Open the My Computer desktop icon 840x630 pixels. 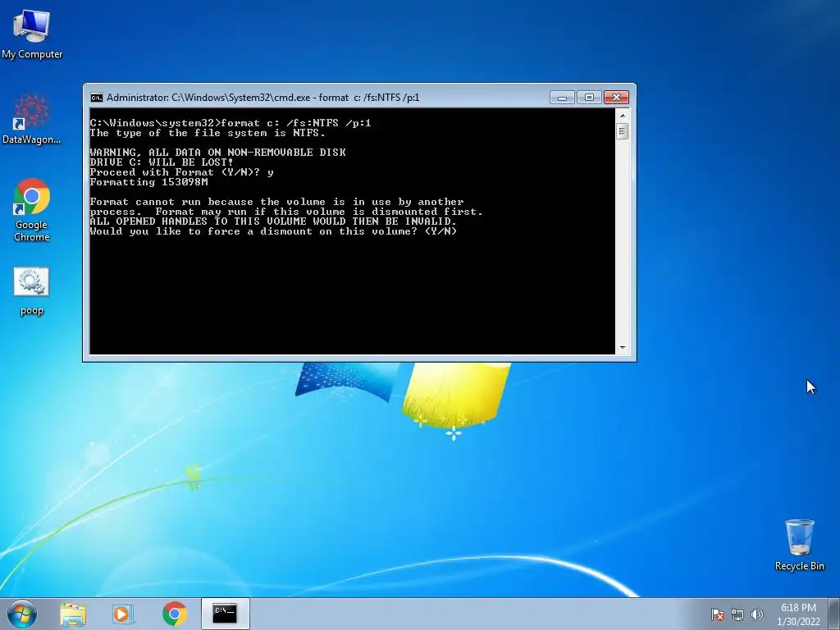tap(32, 34)
